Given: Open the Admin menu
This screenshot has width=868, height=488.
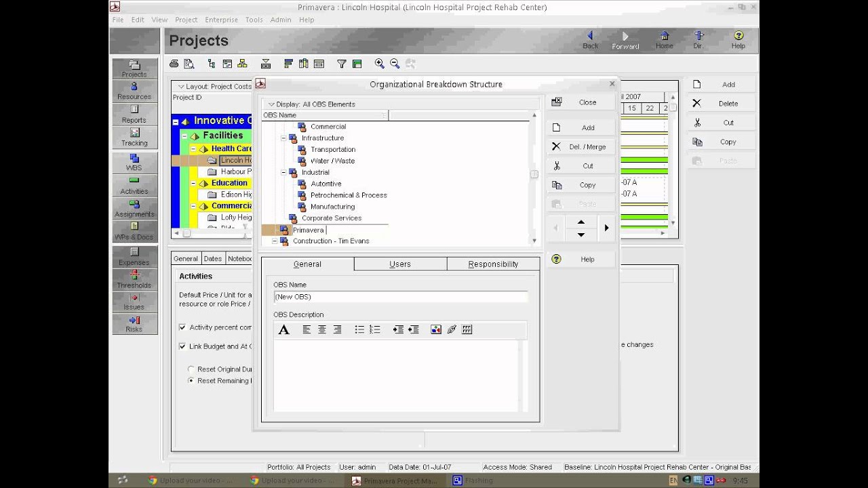Looking at the screenshot, I should coord(281,20).
